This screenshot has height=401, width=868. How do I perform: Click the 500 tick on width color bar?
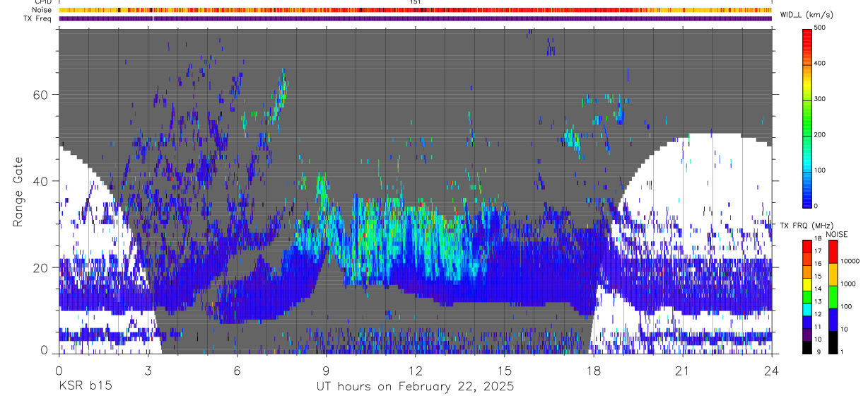pos(820,28)
